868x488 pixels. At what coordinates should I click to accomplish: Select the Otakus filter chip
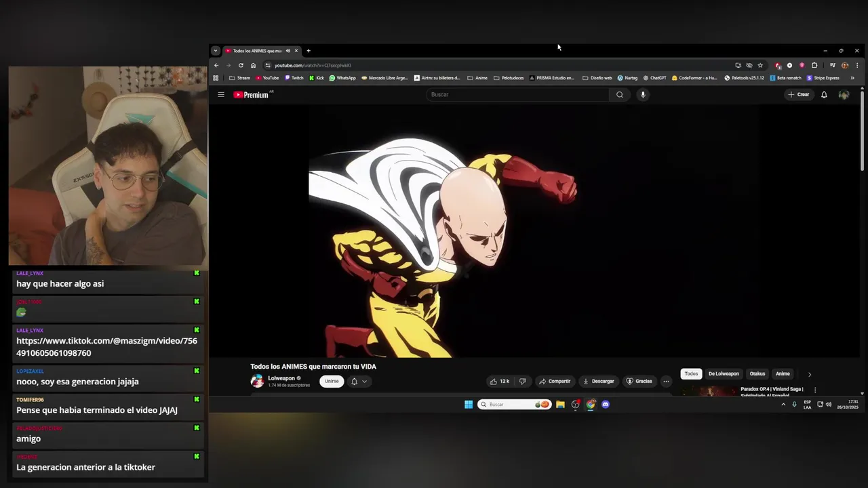757,374
